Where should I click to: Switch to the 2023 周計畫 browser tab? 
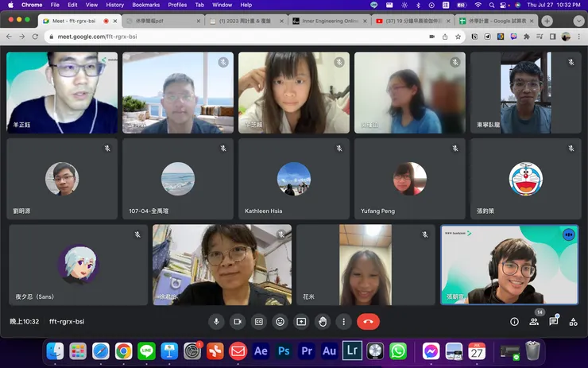[246, 21]
